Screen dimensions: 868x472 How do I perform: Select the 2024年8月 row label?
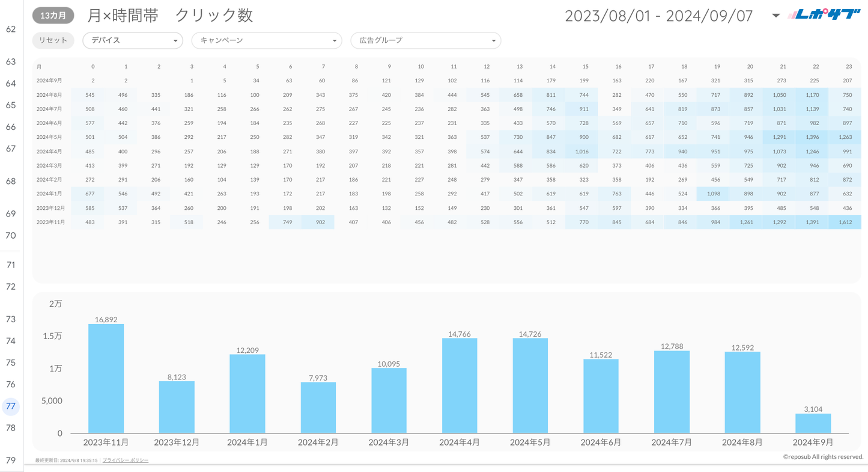point(49,95)
